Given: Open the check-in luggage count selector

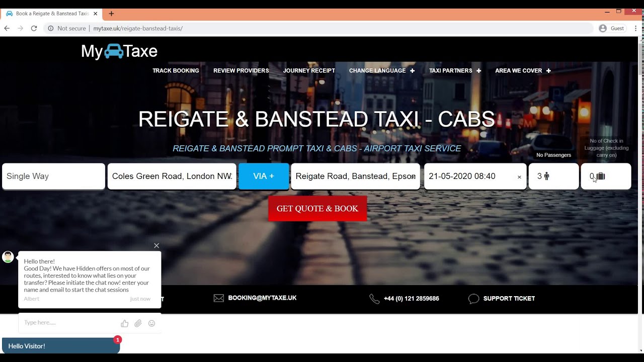Looking at the screenshot, I should click(x=606, y=176).
